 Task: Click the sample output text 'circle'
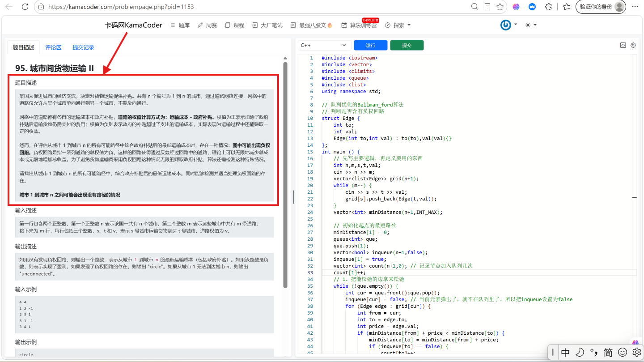(x=26, y=355)
